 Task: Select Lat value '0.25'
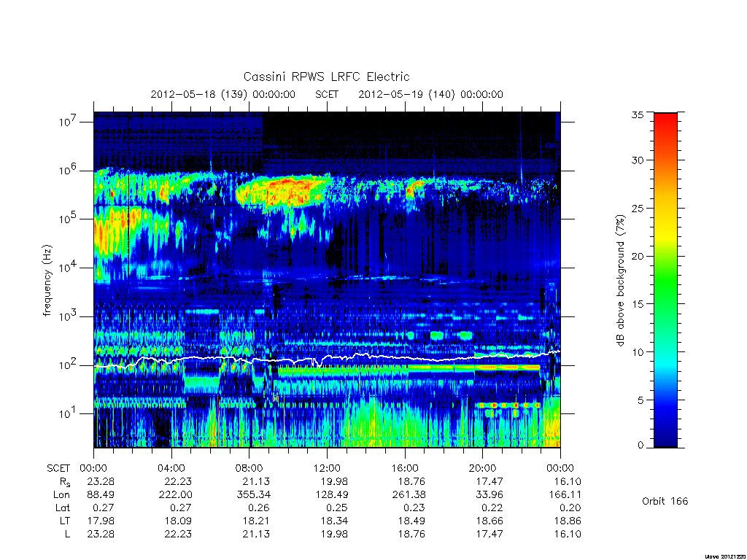click(x=337, y=507)
